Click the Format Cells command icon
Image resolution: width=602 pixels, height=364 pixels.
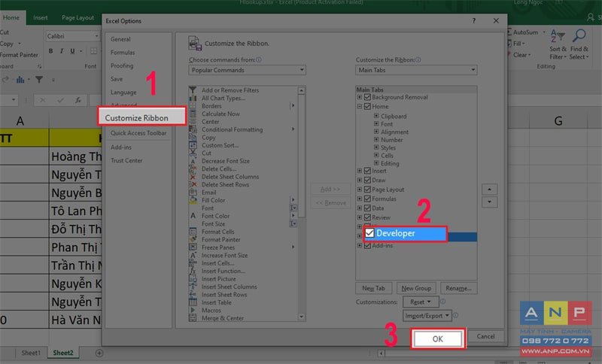click(193, 232)
